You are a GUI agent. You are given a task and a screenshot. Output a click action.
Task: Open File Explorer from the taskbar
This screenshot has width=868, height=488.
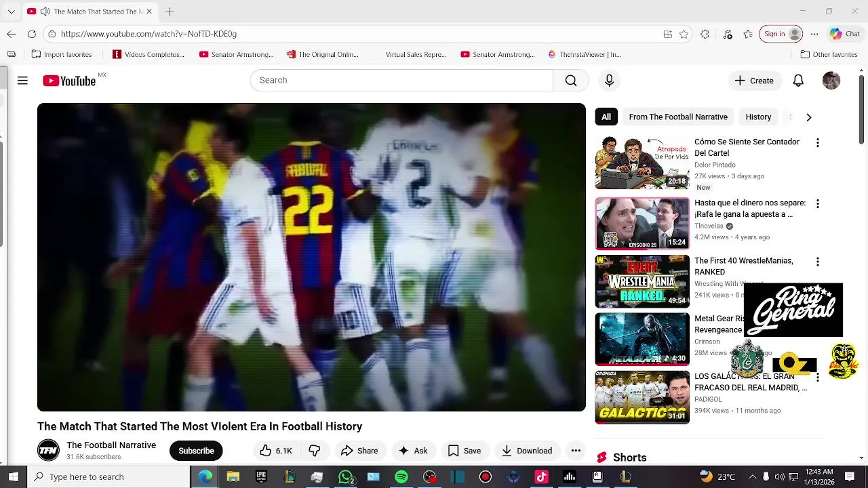click(233, 477)
